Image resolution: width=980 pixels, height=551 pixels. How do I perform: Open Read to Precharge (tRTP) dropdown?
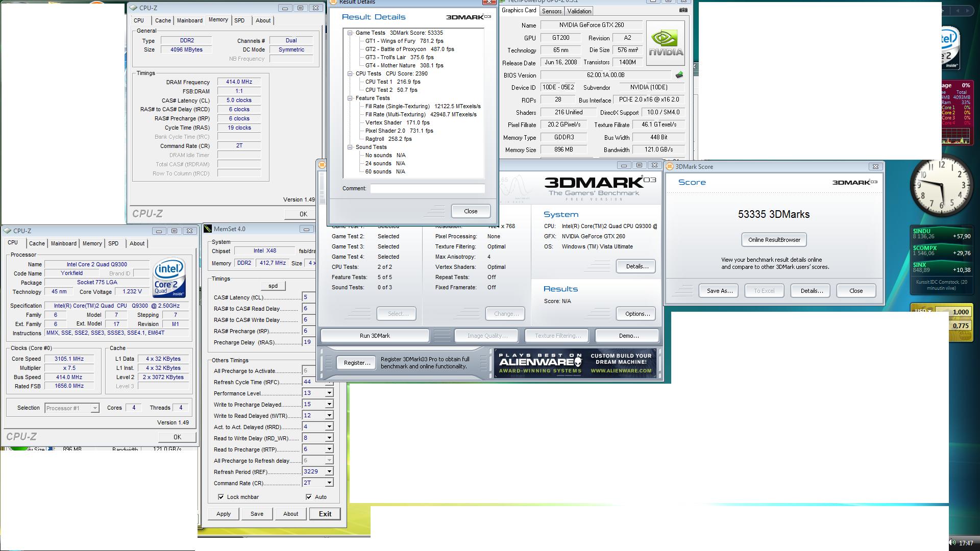[329, 449]
